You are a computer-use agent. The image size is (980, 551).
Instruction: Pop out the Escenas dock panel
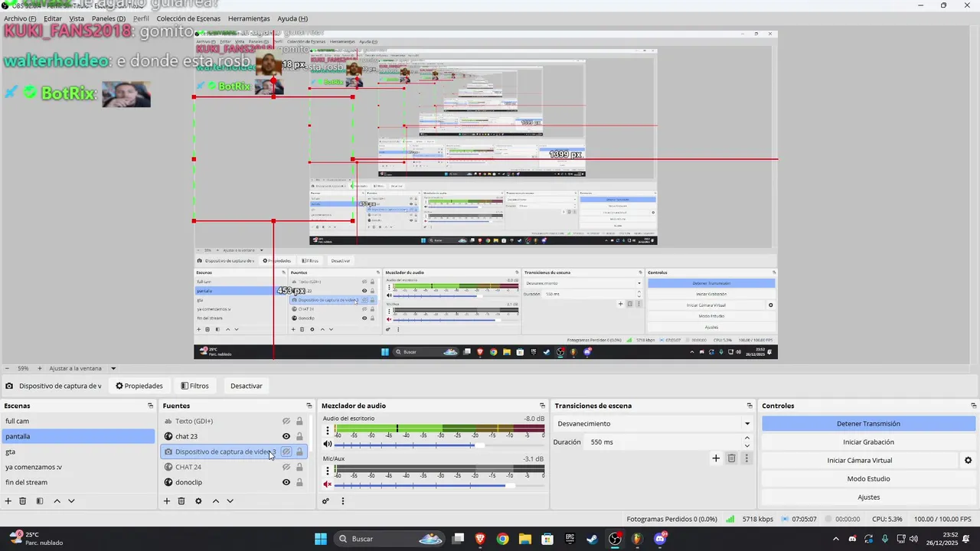151,406
